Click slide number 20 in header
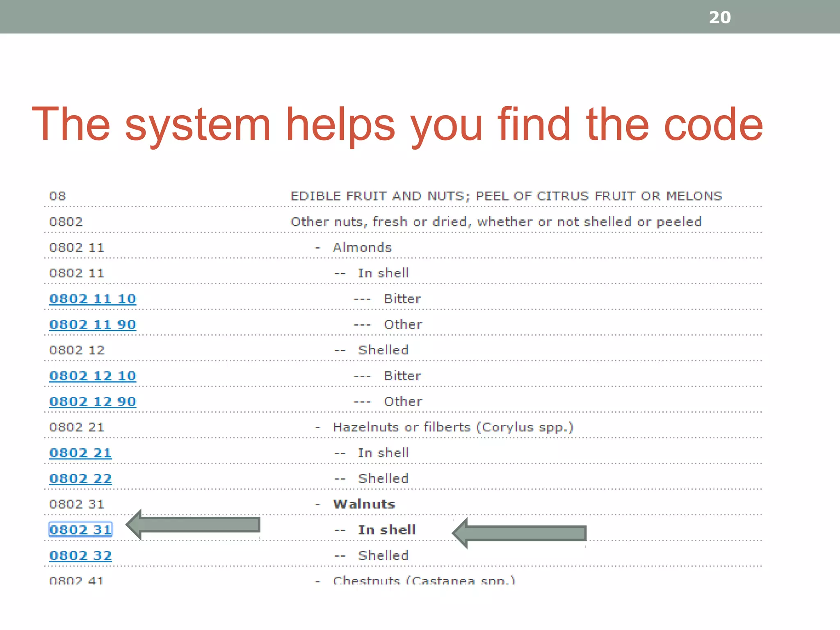840x630 pixels. [720, 17]
